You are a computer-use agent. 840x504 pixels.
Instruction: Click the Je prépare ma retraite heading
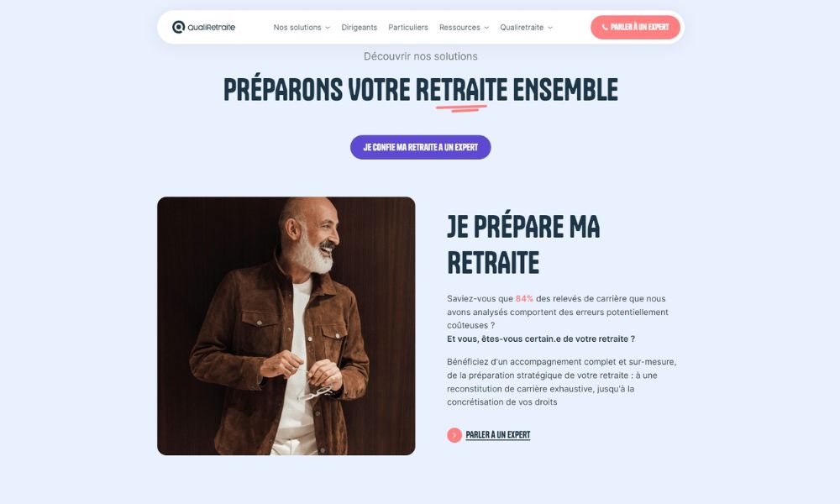point(523,244)
